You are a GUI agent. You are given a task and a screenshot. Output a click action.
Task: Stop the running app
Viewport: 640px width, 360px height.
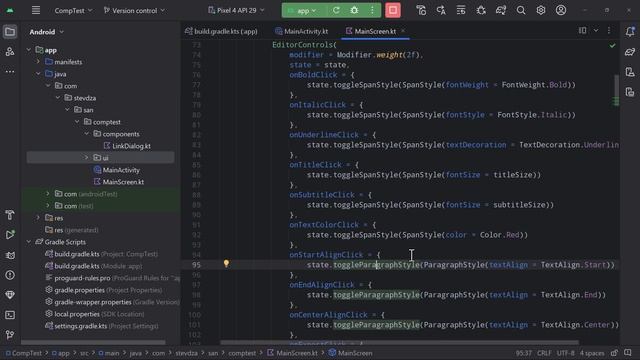coord(393,10)
